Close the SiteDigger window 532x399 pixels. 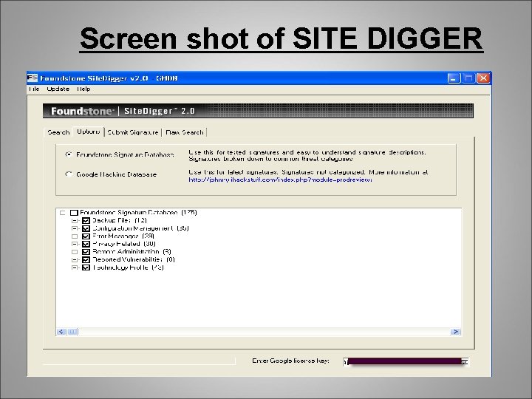pyautogui.click(x=483, y=78)
